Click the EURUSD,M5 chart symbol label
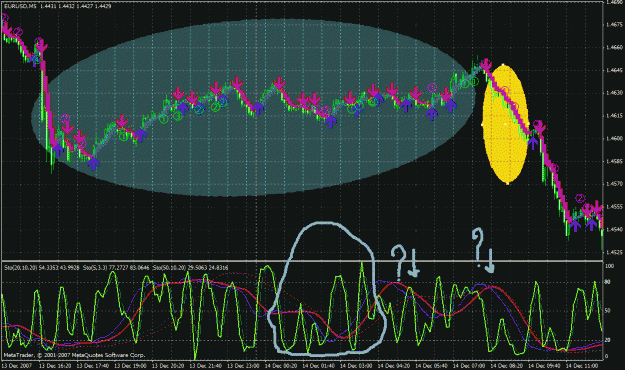Screen dimensions: 625x370 [x=20, y=6]
